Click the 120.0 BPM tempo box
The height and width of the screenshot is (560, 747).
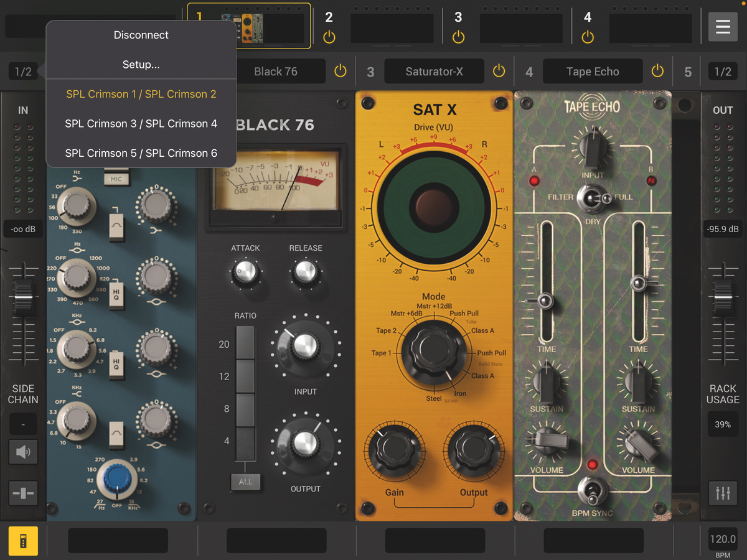[x=723, y=539]
